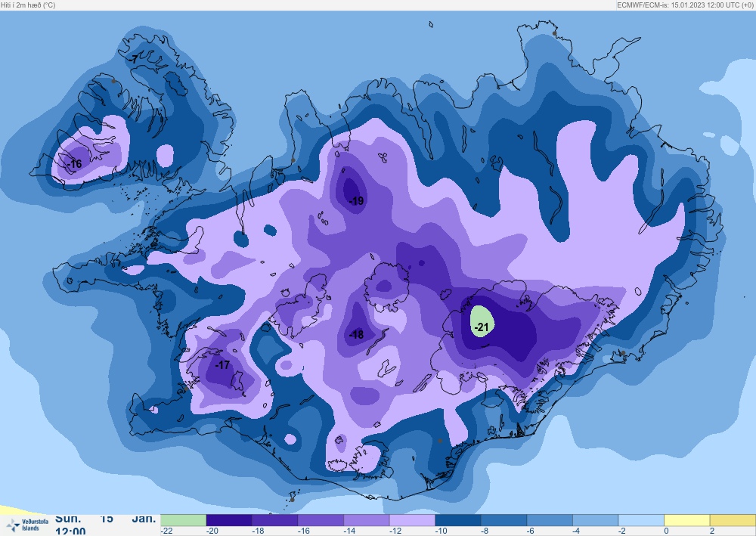The height and width of the screenshot is (536, 756).
Task: Pick the light blue swatch between -2 and 0
Action: coord(641,520)
